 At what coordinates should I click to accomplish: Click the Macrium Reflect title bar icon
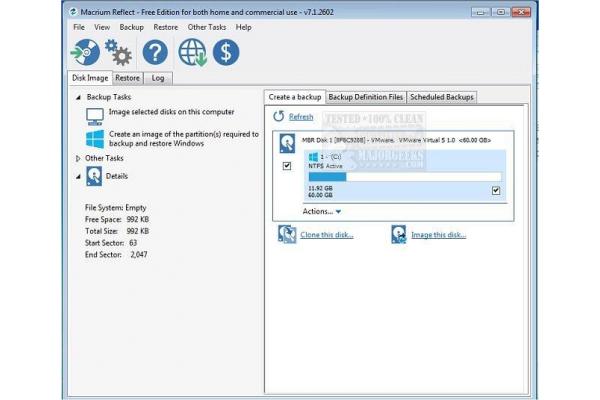(x=73, y=12)
